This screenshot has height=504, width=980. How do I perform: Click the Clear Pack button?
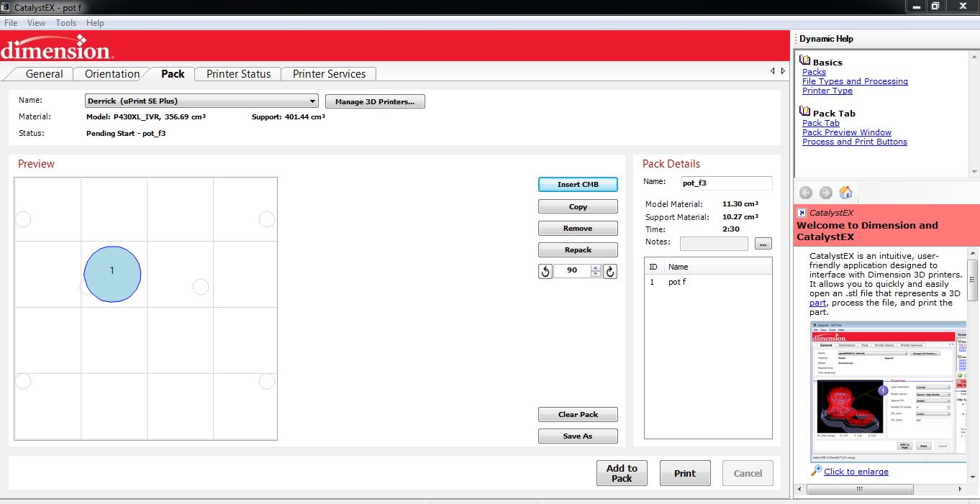coord(578,414)
